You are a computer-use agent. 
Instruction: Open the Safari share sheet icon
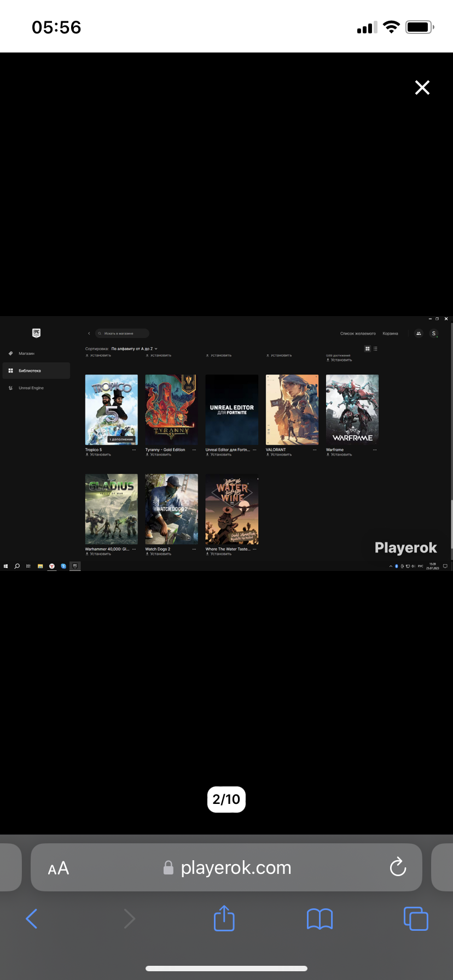coord(224,918)
